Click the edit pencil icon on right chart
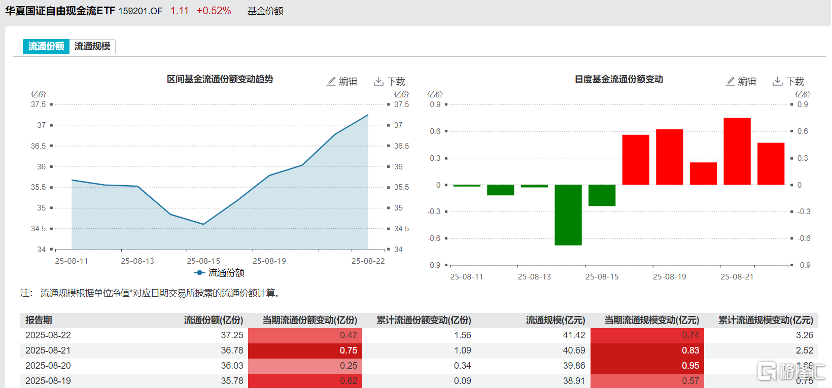This screenshot has height=388, width=832. [731, 81]
